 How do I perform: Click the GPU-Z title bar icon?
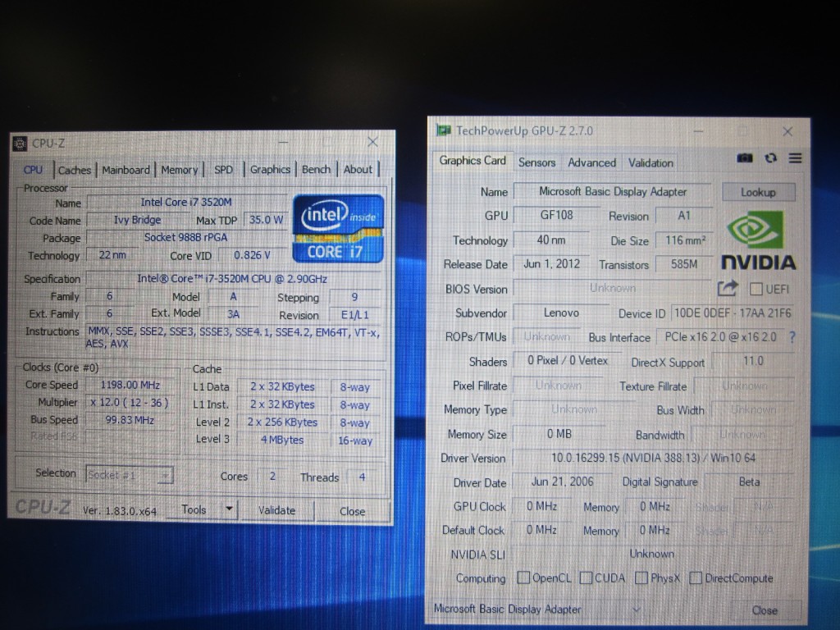tap(443, 130)
